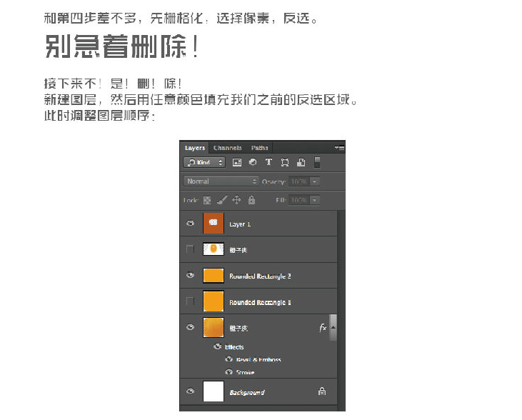
Task: Hide the Rounded Rectangle 2 layer
Action: pos(191,275)
